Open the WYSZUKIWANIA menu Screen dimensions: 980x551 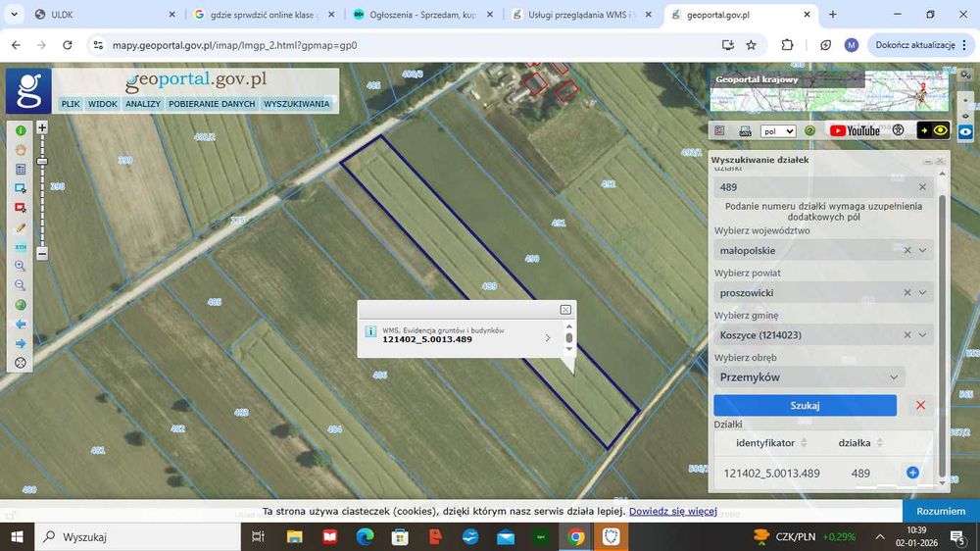click(296, 104)
